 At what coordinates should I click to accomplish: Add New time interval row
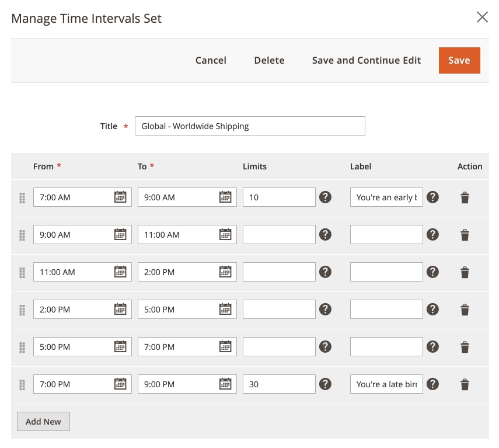43,422
